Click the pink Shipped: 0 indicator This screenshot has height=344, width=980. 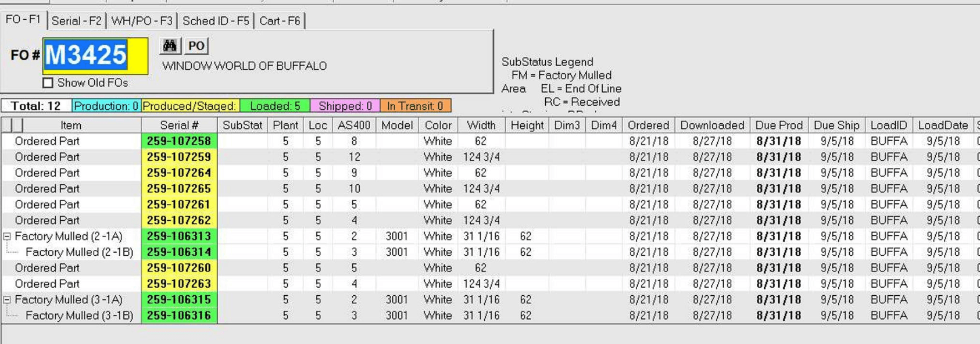point(345,106)
